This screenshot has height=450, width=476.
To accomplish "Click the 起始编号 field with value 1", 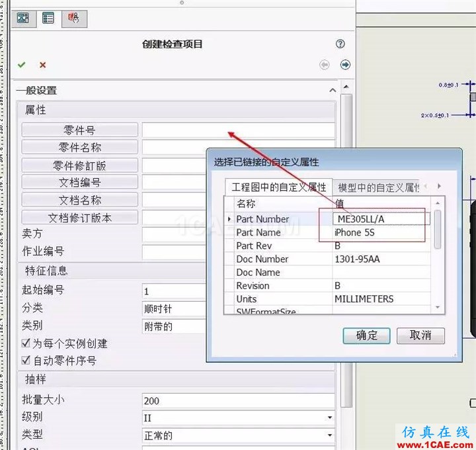I will coord(175,291).
